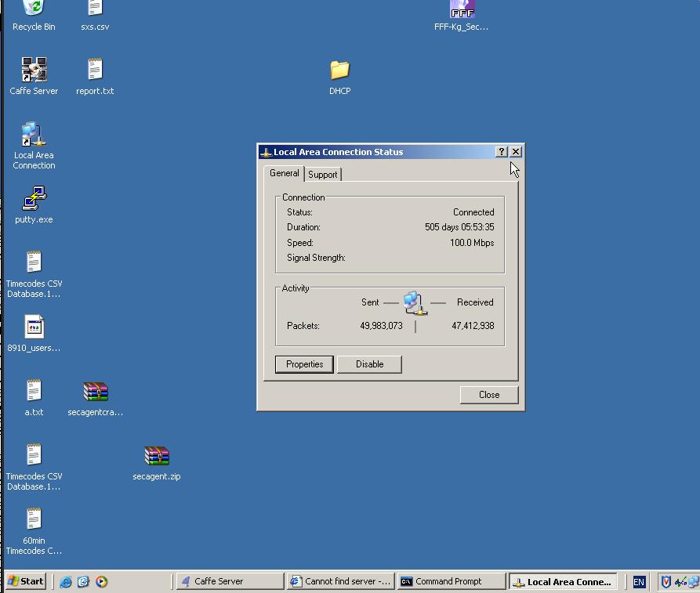Switch to the Support tab
Screen dimensions: 700x593
(x=322, y=175)
